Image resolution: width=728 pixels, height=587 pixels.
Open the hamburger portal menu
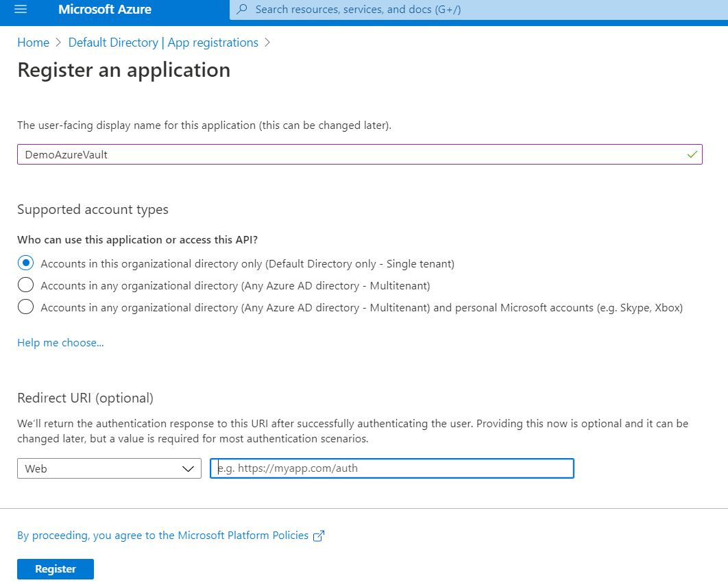pos(21,10)
